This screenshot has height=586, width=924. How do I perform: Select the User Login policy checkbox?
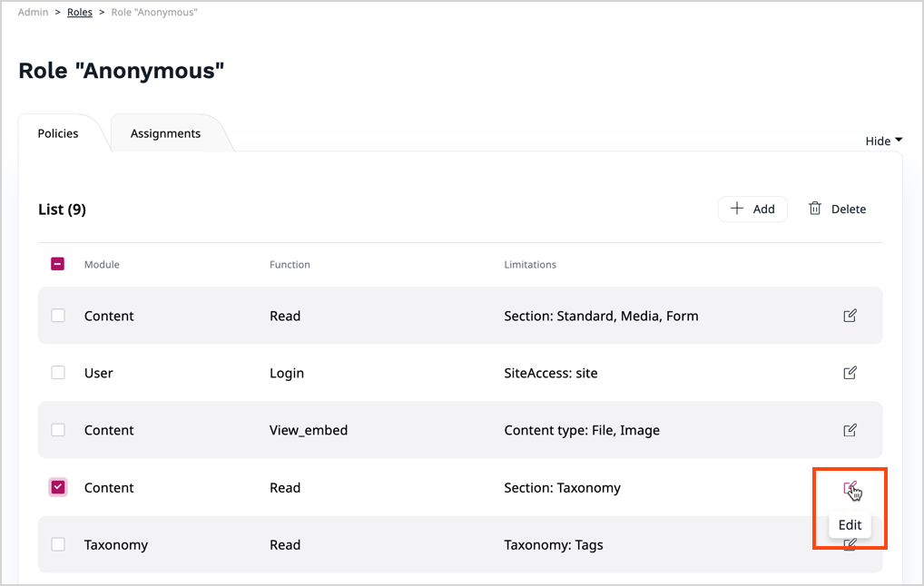pyautogui.click(x=58, y=373)
